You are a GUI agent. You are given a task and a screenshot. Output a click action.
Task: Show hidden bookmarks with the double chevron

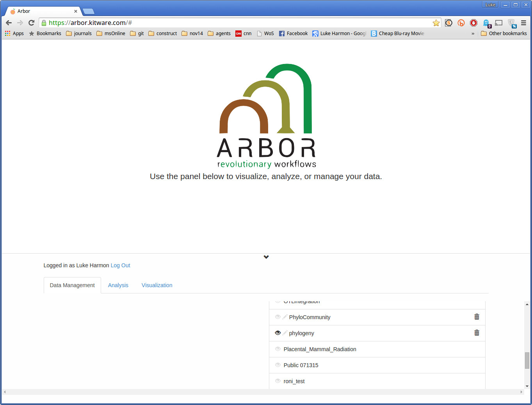point(473,34)
